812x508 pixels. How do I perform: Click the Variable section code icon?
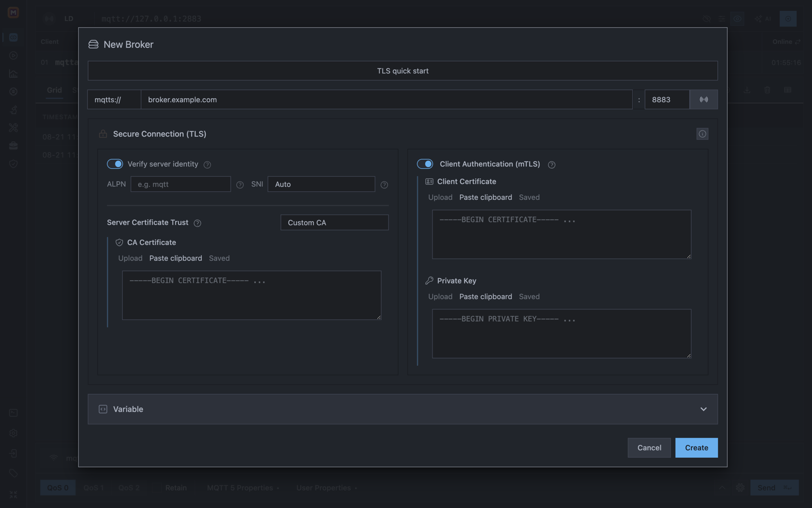pos(103,409)
